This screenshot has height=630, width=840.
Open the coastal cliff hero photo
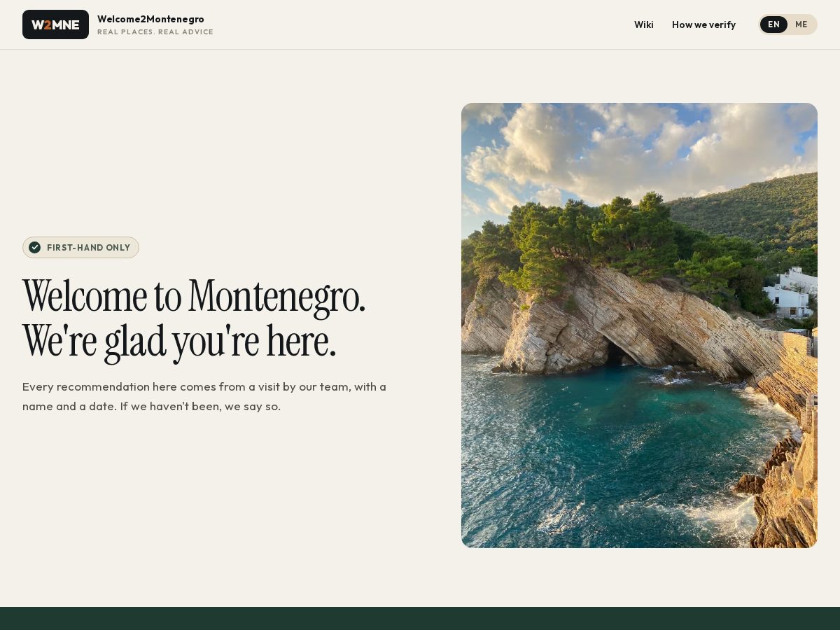point(639,325)
